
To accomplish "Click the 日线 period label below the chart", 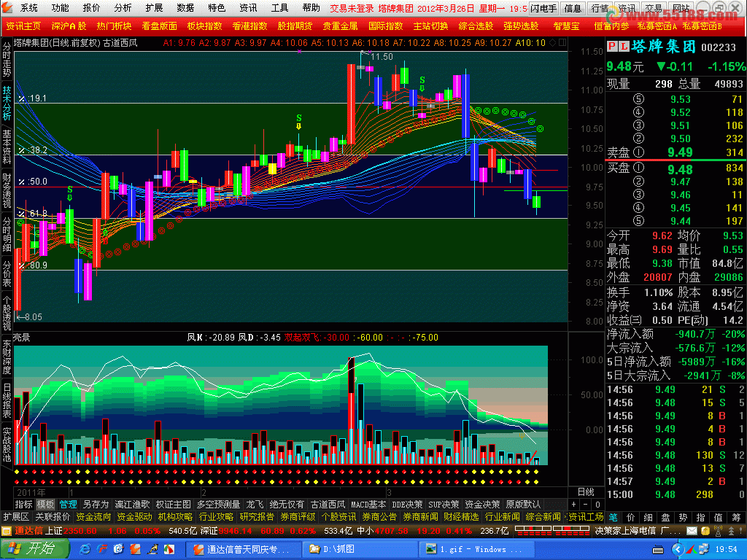I will 586,492.
